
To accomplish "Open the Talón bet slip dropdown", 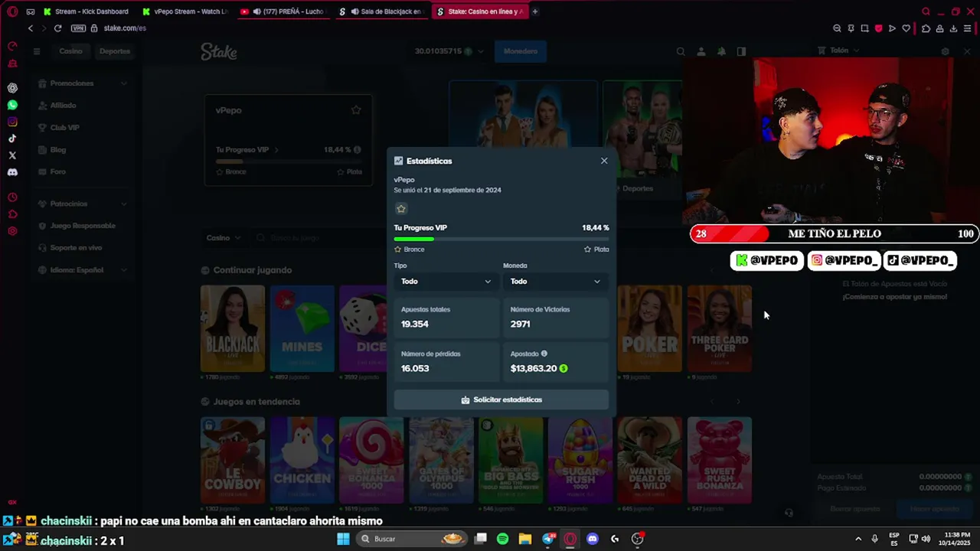I will point(839,51).
